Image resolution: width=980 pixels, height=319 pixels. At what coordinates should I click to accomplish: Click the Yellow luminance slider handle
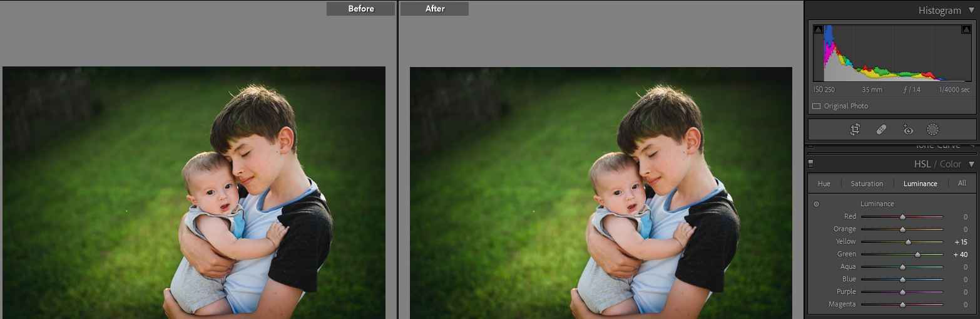(x=909, y=242)
